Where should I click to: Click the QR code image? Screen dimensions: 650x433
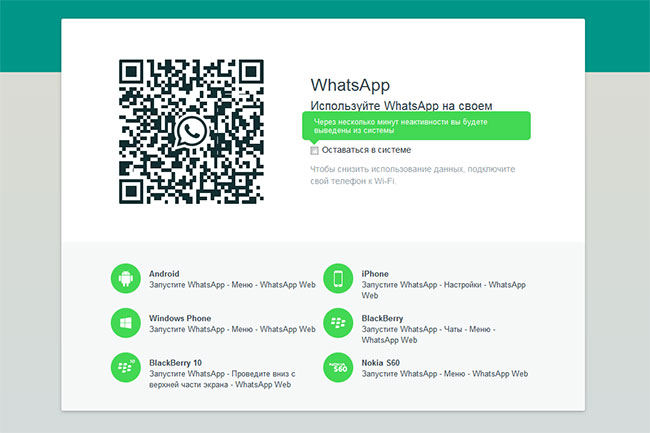(191, 131)
